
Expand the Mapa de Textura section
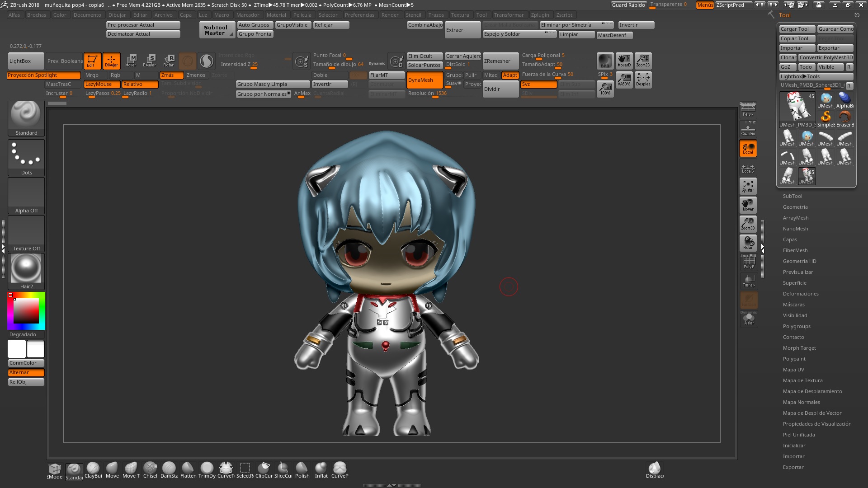point(802,380)
